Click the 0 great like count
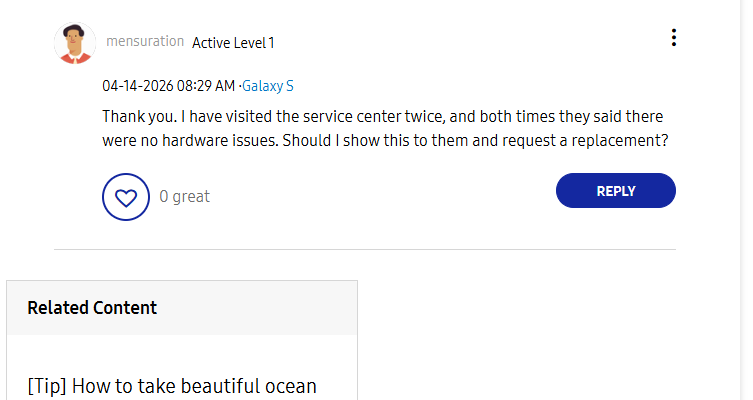 pyautogui.click(x=184, y=197)
